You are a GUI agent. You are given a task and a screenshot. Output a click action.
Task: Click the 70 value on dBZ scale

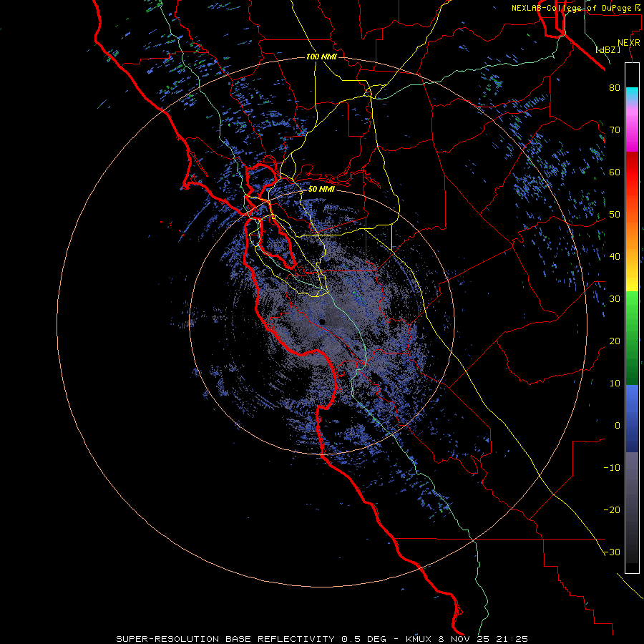[x=615, y=130]
